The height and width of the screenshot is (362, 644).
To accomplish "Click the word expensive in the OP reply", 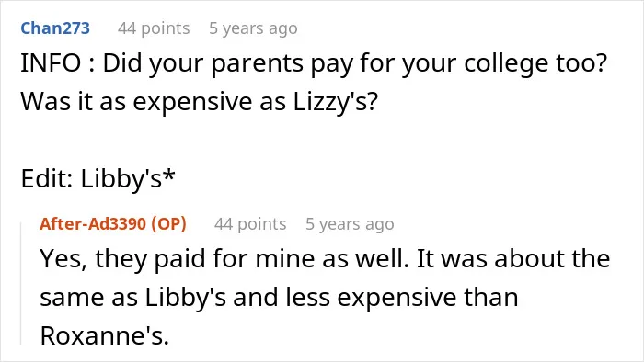I will coord(397,298).
